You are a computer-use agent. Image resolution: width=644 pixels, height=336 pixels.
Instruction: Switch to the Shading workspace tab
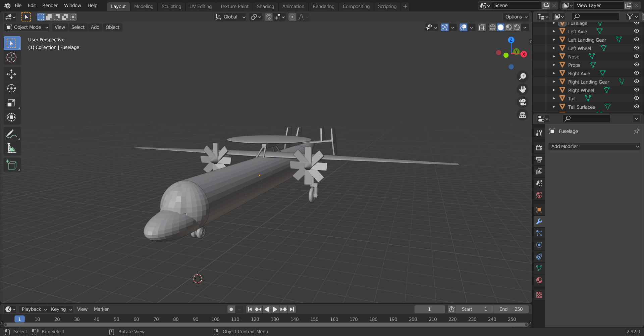pos(265,6)
